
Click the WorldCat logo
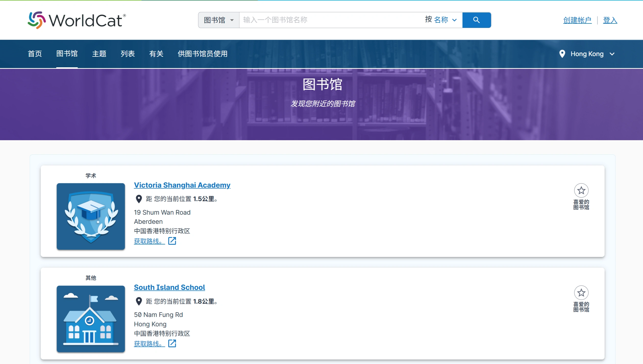tap(77, 20)
